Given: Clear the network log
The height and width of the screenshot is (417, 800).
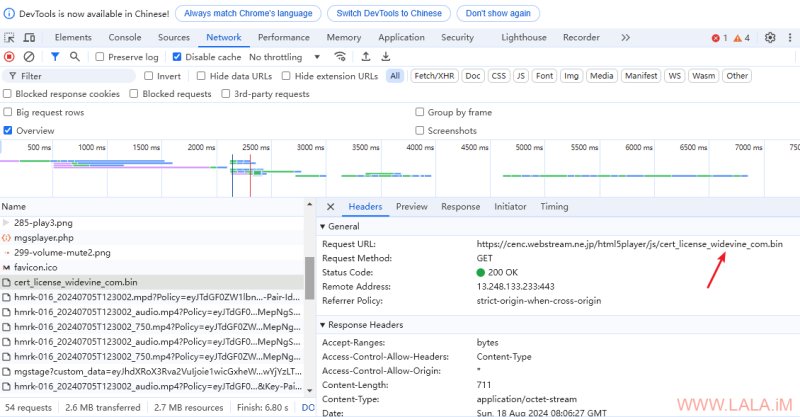Looking at the screenshot, I should point(29,57).
